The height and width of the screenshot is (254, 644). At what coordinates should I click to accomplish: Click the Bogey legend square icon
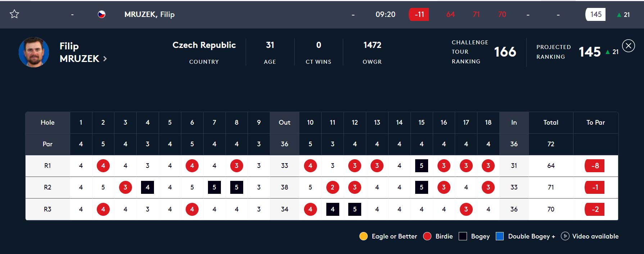[463, 236]
